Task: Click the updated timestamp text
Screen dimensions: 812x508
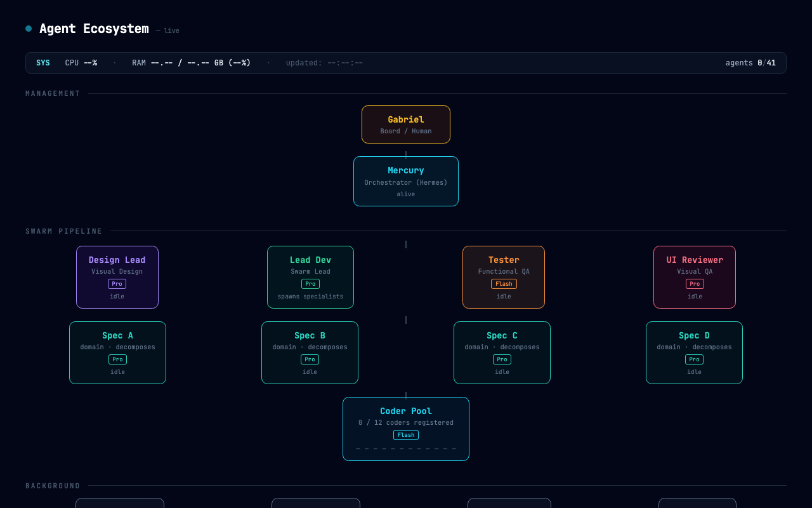Action: 324,63
